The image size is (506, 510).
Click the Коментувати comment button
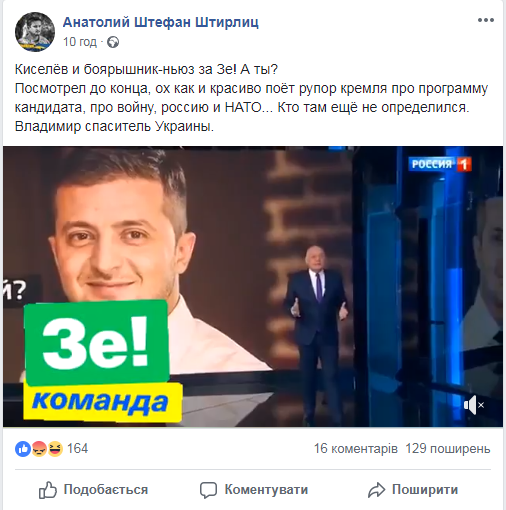[x=254, y=490]
